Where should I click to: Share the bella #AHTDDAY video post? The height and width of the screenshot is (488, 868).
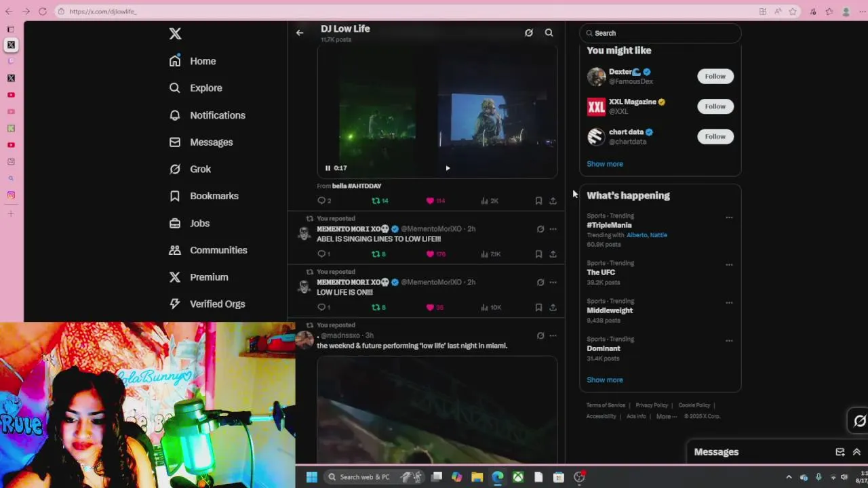click(x=553, y=201)
